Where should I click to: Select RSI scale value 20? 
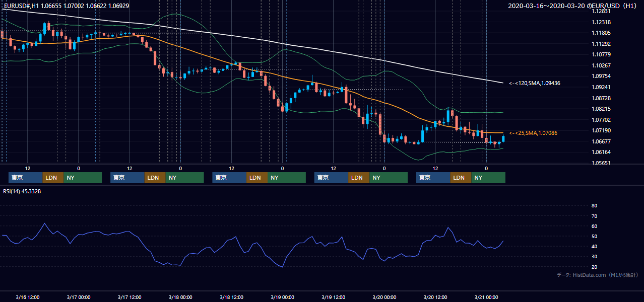595,267
